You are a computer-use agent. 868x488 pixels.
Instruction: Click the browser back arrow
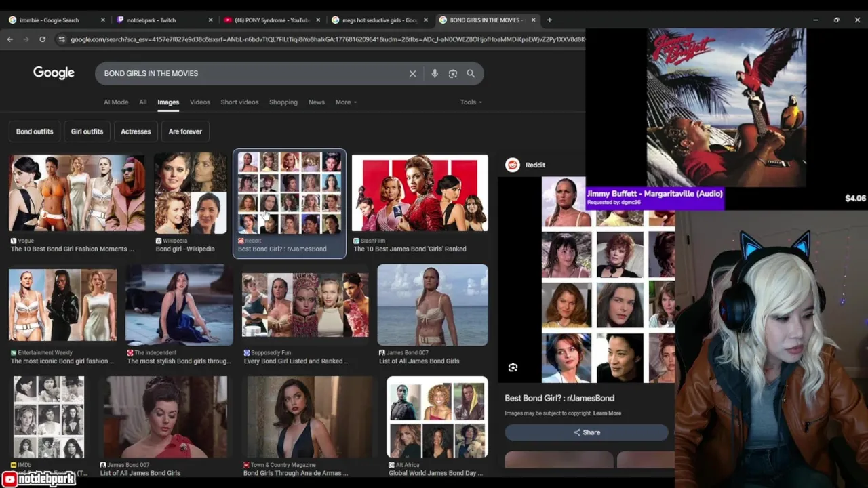coord(10,39)
